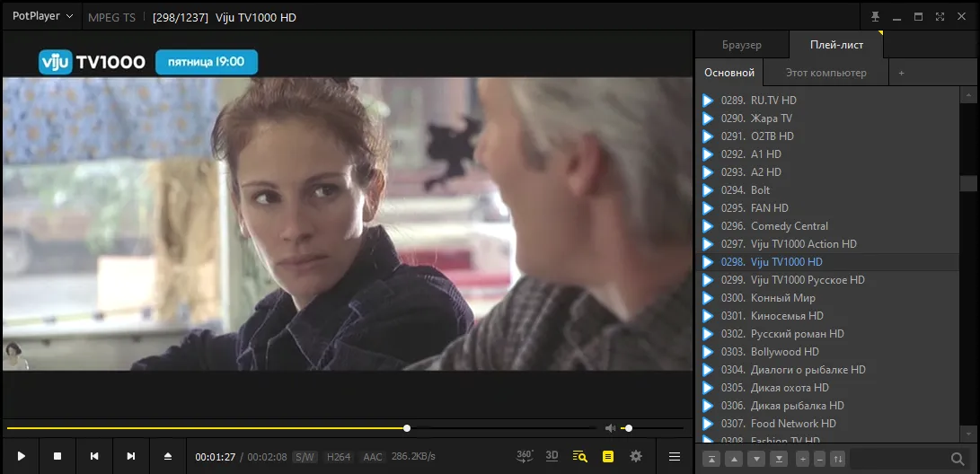The width and height of the screenshot is (980, 474).
Task: Select channel 0305. Дикая охота HD
Action: (x=827, y=388)
